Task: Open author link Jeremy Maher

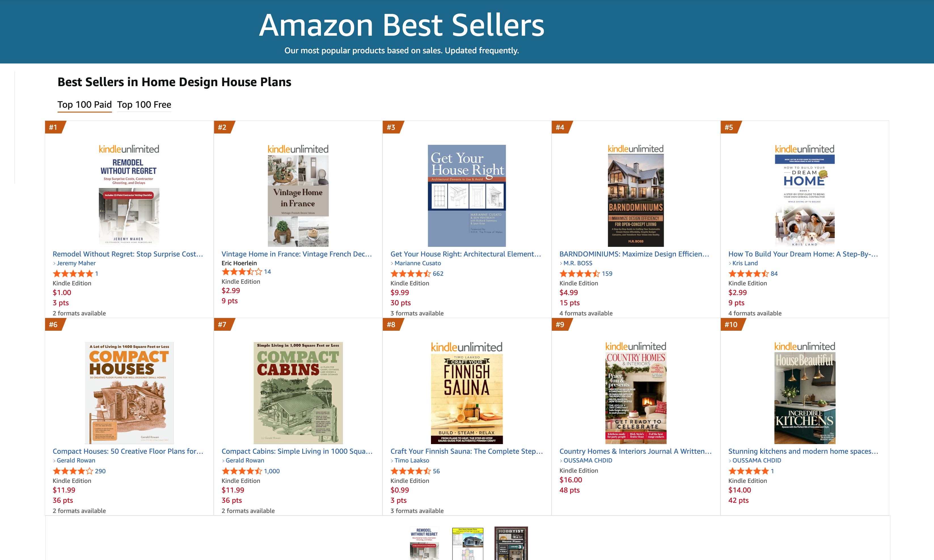Action: [x=76, y=263]
